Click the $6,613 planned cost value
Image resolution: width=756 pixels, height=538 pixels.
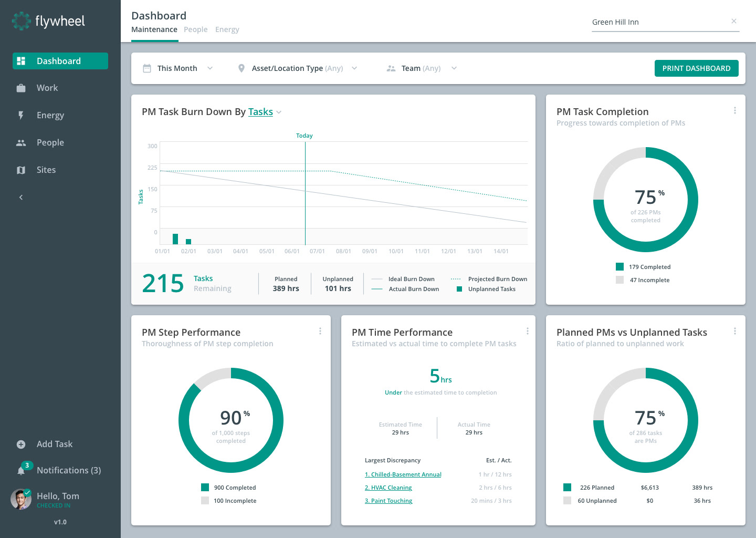[650, 488]
